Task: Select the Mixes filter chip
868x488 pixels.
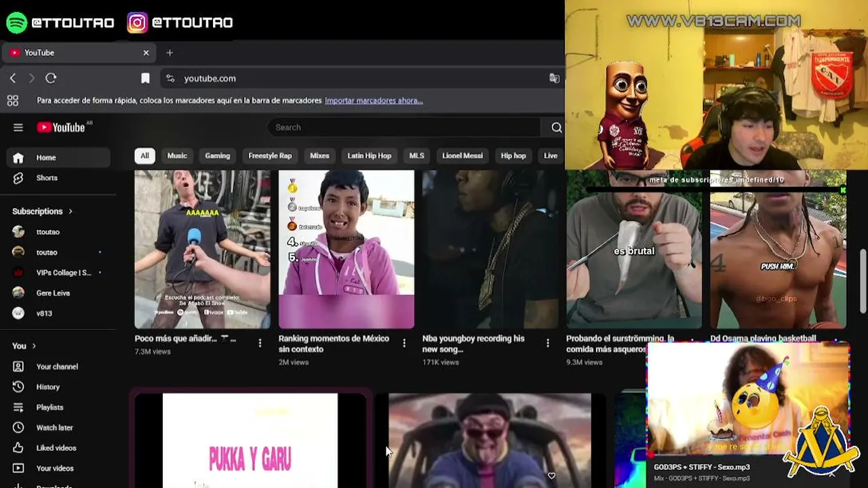Action: pyautogui.click(x=319, y=156)
